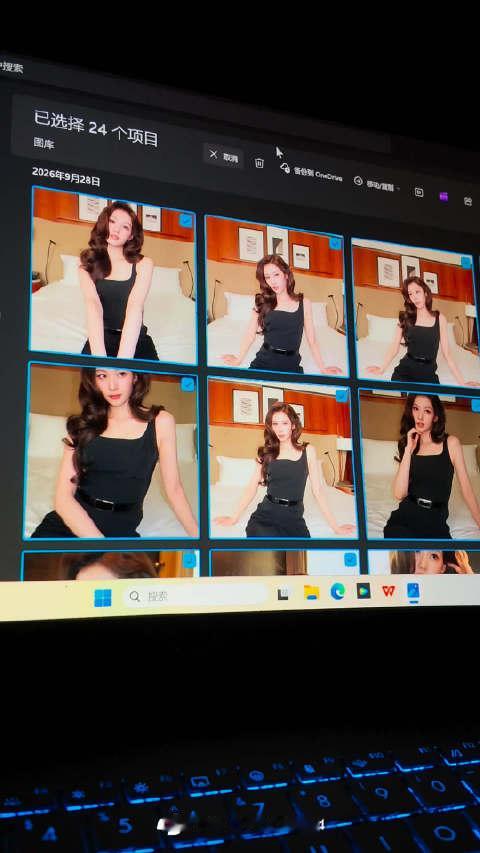Open the Photos app taskbar icon

click(413, 591)
